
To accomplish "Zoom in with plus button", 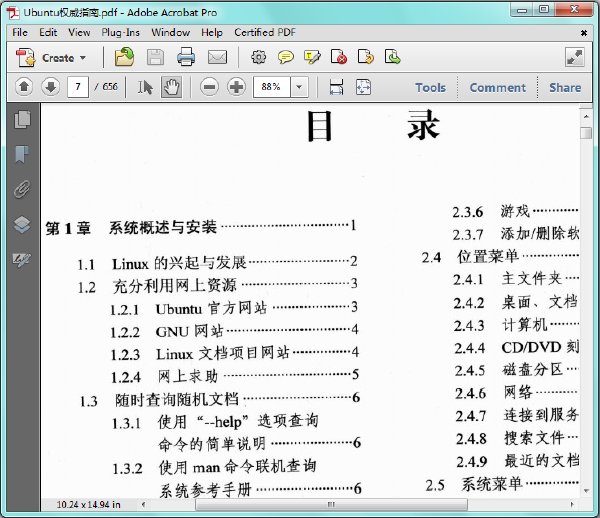I will 236,87.
